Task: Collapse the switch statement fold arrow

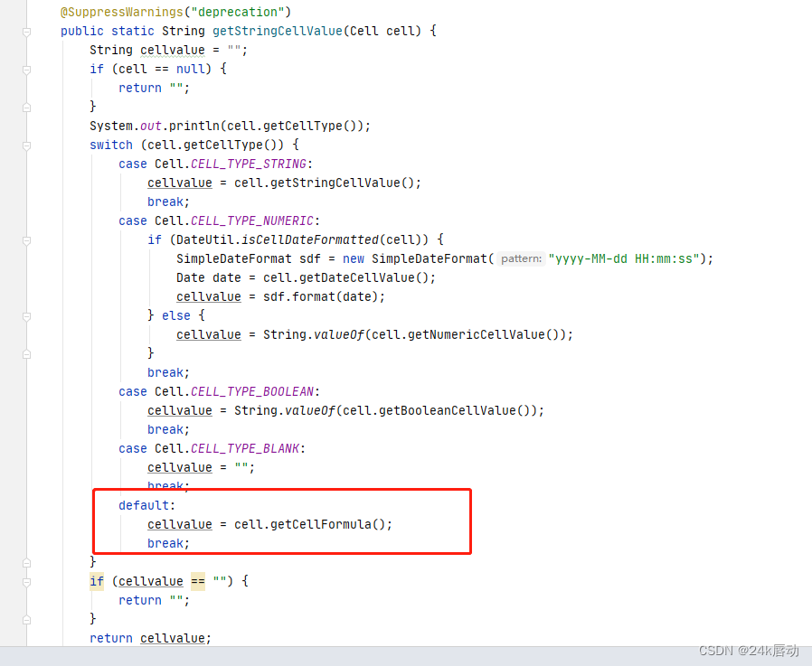Action: tap(27, 145)
